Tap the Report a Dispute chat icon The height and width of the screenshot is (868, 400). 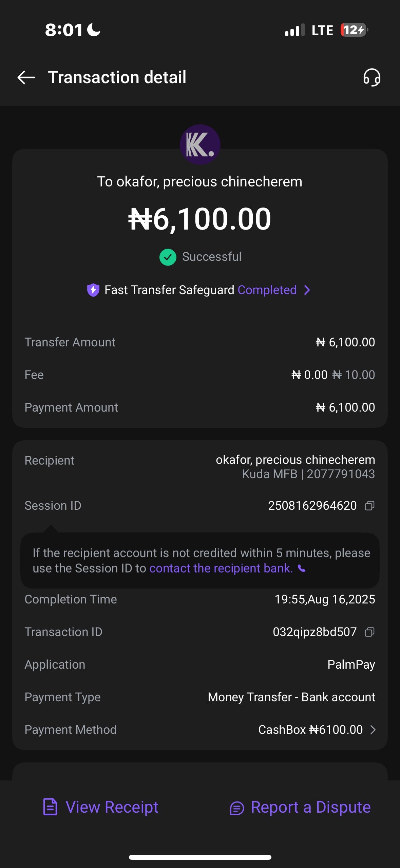pyautogui.click(x=237, y=808)
